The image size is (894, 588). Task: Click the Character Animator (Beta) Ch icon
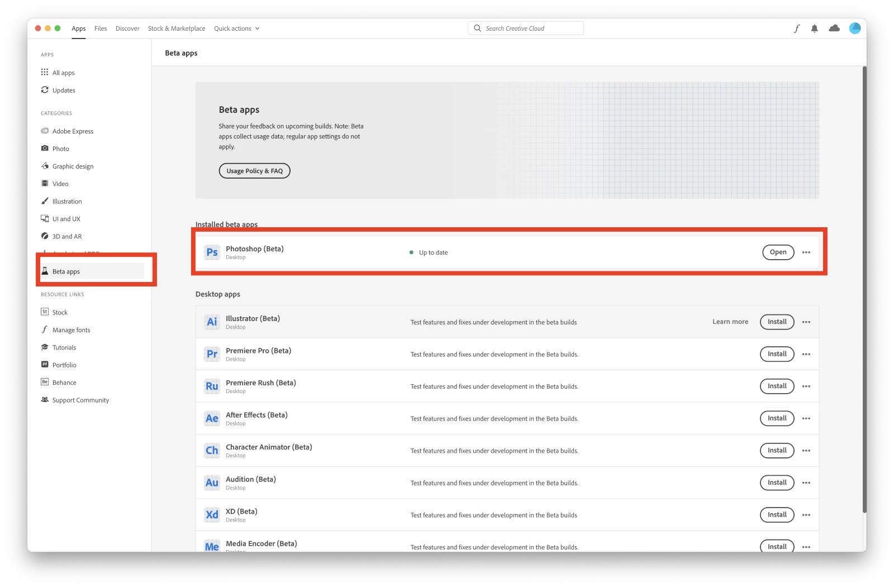(212, 451)
